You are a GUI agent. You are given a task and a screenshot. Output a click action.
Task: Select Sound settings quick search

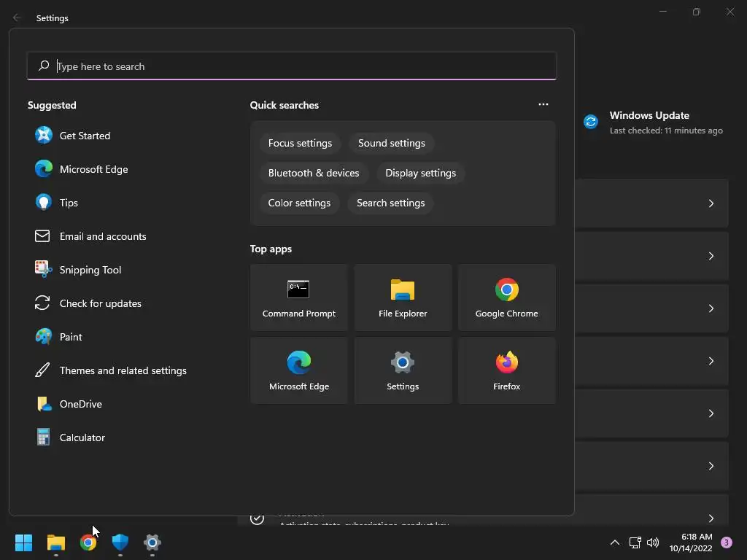[392, 144]
